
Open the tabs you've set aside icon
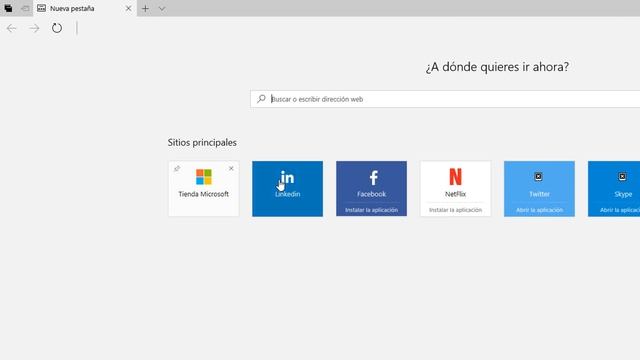coord(8,8)
